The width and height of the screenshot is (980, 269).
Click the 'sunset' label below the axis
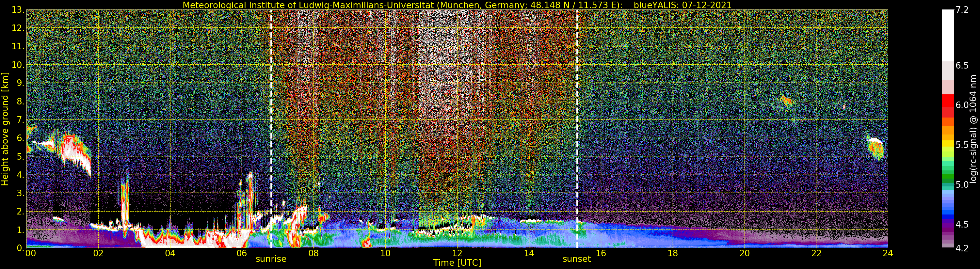point(577,259)
